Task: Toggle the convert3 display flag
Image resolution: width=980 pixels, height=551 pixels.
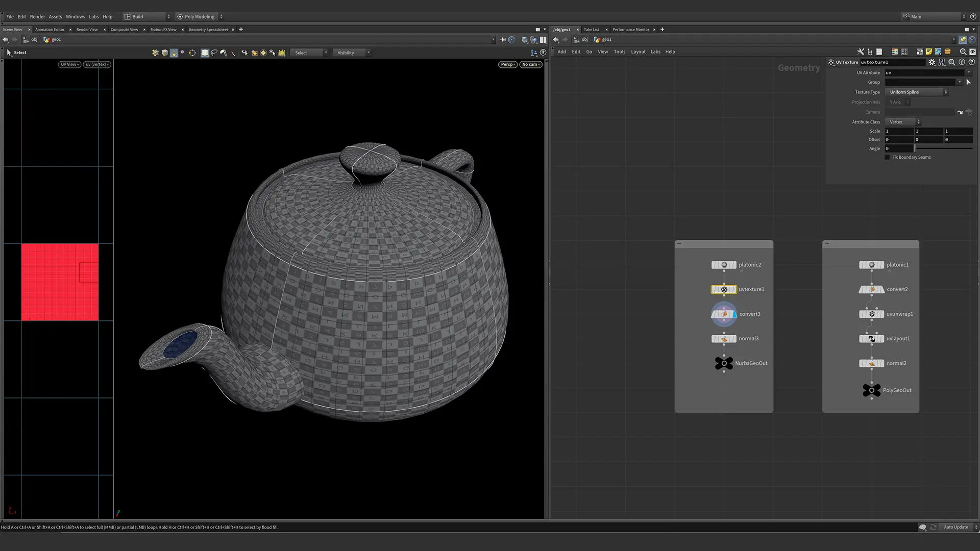Action: 734,314
